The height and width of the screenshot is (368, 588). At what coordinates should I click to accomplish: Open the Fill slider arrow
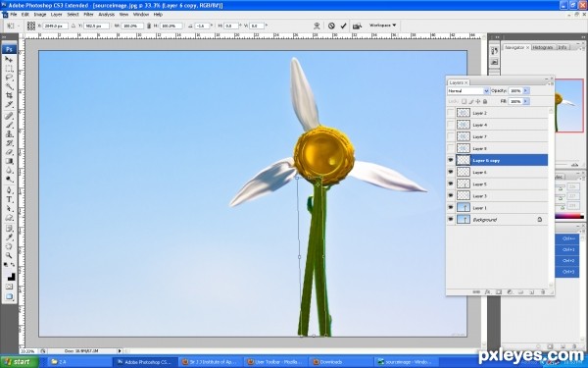[525, 101]
